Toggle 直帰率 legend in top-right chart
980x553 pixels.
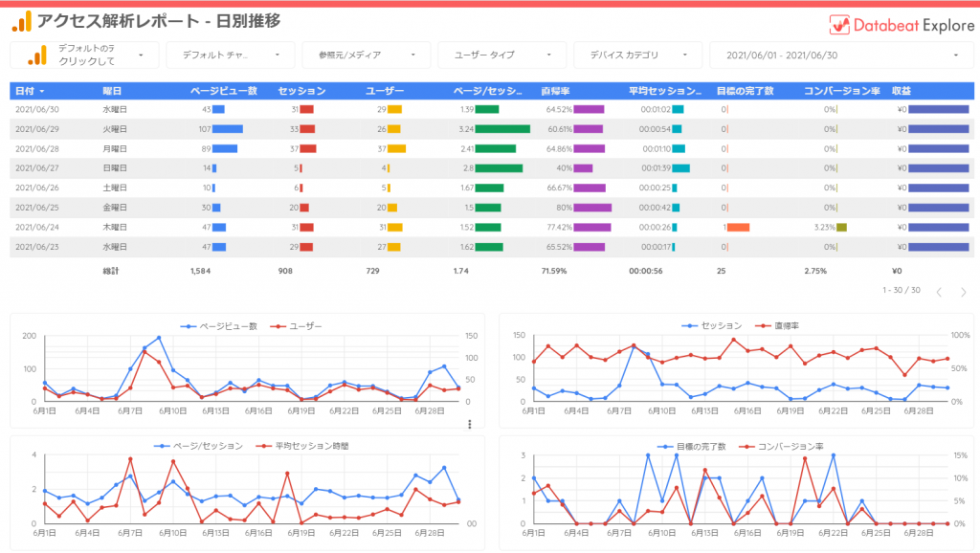(777, 325)
